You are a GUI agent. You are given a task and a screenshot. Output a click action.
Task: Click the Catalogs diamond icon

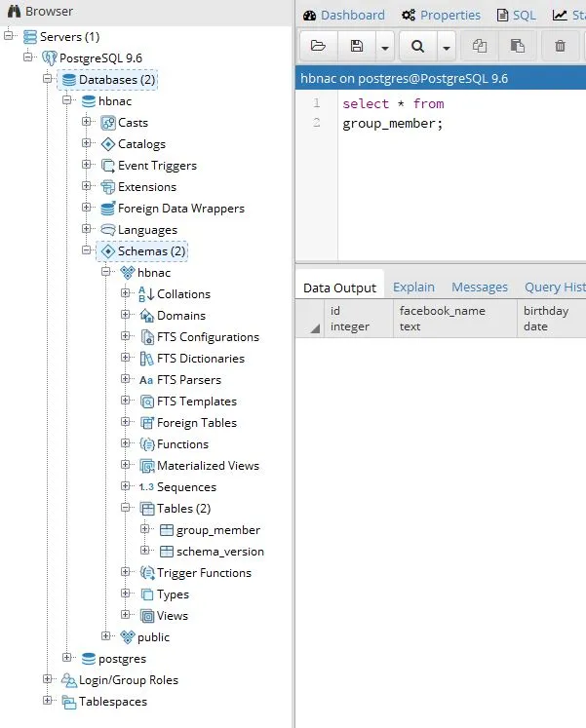(107, 144)
